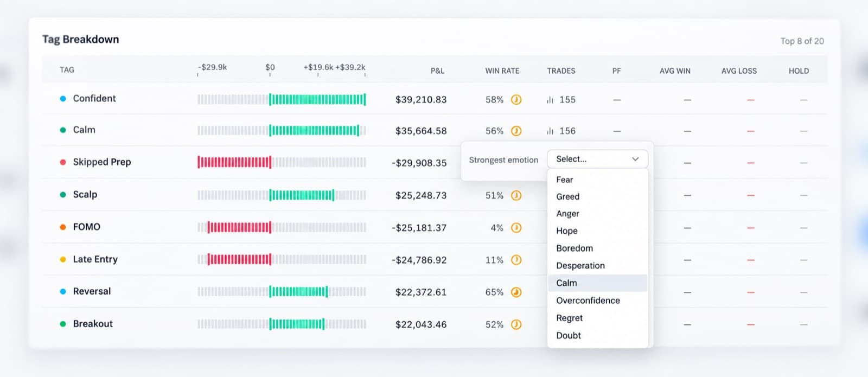Click the win rate icon in Breakout row
868x377 pixels.
tap(516, 324)
